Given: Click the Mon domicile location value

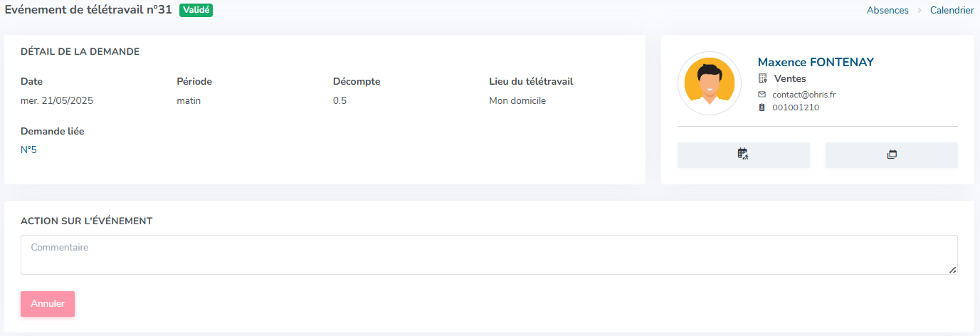Looking at the screenshot, I should [517, 100].
